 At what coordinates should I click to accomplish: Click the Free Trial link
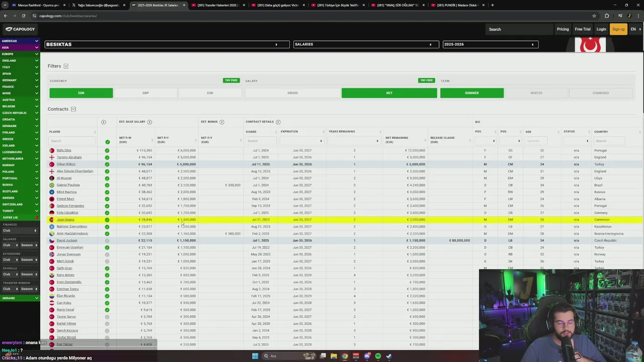pos(583,29)
